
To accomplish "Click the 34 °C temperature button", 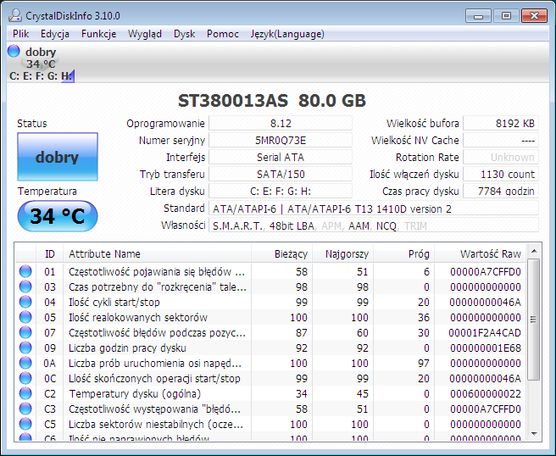I will coord(57,216).
